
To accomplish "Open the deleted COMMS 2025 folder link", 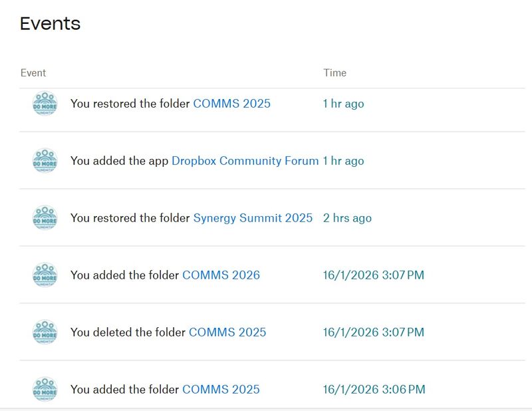I will (227, 333).
